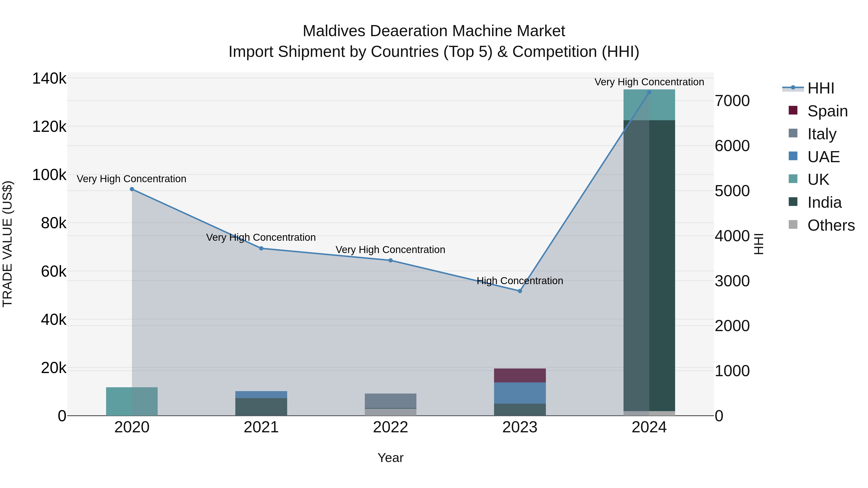Click the 'TRADE VALUE (US$)' axis title
This screenshot has width=868, height=488.
tap(7, 244)
